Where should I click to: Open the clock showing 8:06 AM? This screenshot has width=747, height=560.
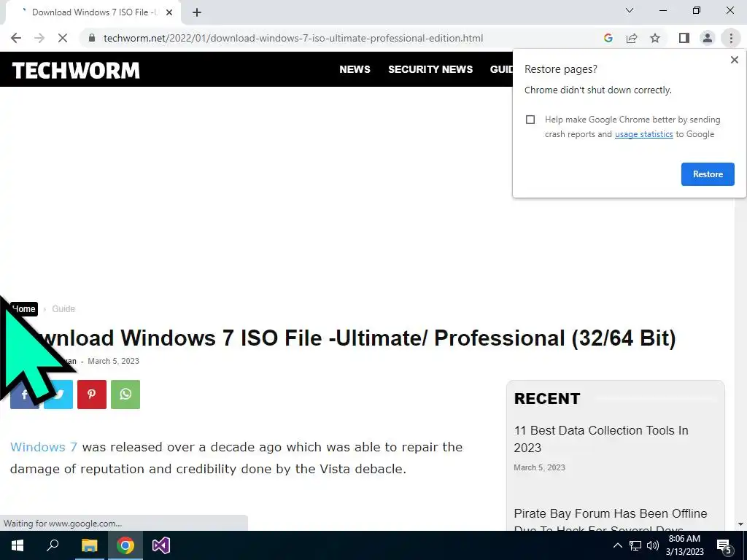684,545
